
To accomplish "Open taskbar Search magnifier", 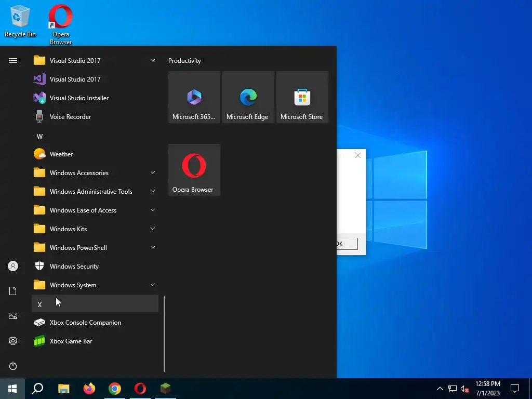I will click(37, 389).
